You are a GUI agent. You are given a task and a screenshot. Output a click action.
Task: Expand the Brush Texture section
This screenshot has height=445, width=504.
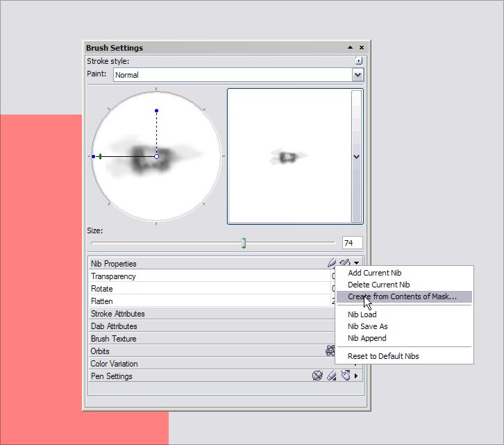pyautogui.click(x=212, y=339)
